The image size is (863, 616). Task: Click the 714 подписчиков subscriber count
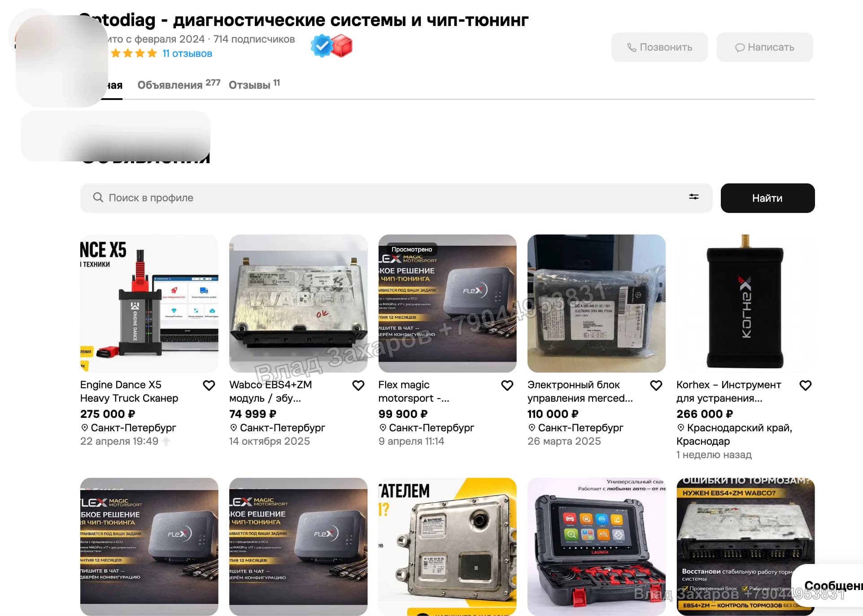pos(254,39)
